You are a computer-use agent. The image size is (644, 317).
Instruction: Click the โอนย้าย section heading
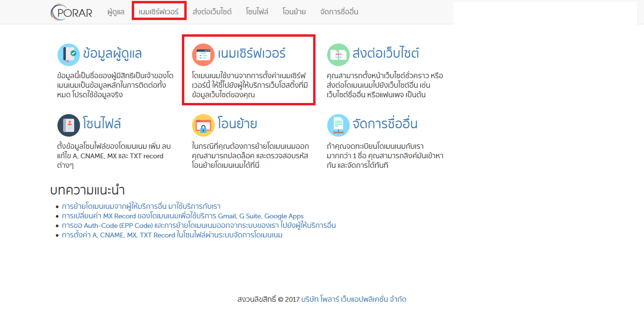(237, 124)
